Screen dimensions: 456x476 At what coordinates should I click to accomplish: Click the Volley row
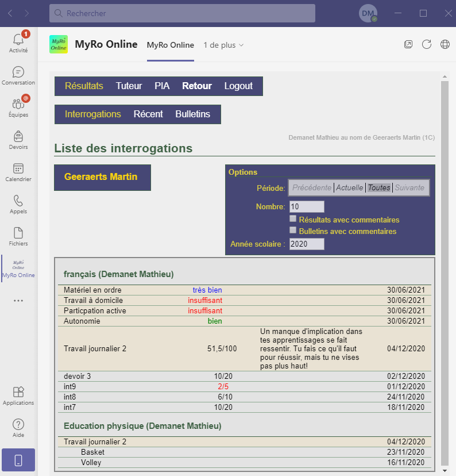click(x=245, y=462)
